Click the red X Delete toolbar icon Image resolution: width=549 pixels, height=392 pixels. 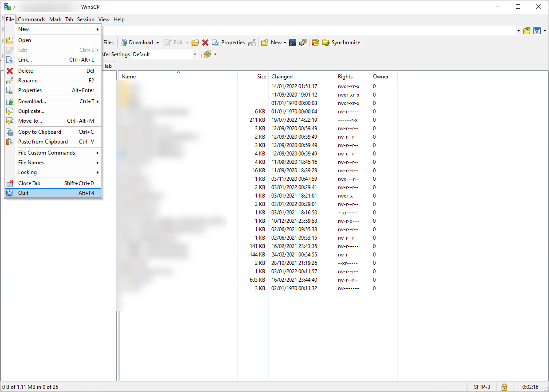[205, 43]
